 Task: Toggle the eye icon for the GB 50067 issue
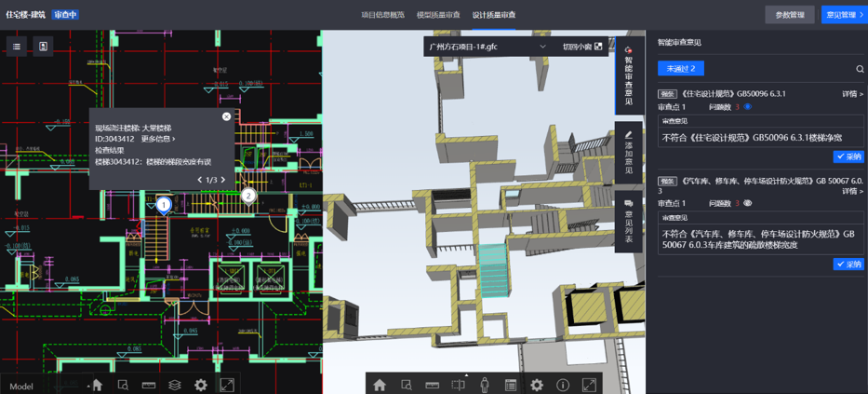point(747,203)
